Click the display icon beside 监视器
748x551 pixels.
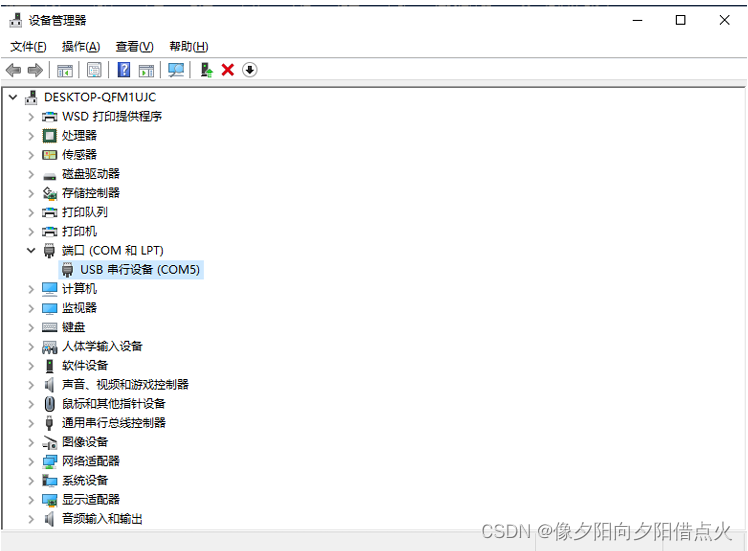tap(50, 309)
